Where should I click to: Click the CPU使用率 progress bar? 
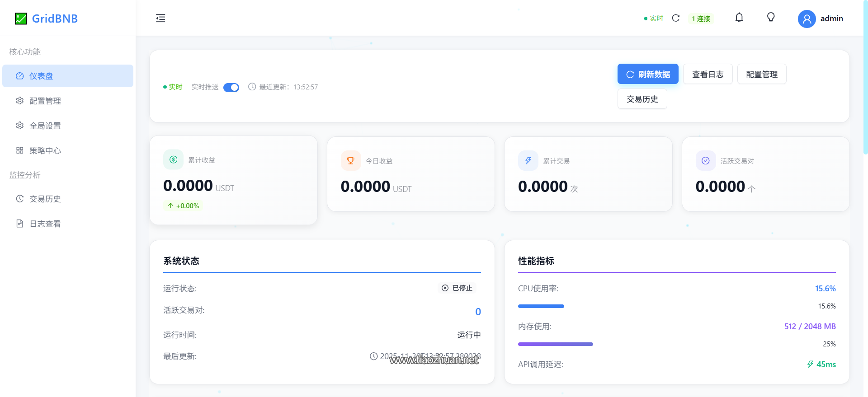[541, 306]
